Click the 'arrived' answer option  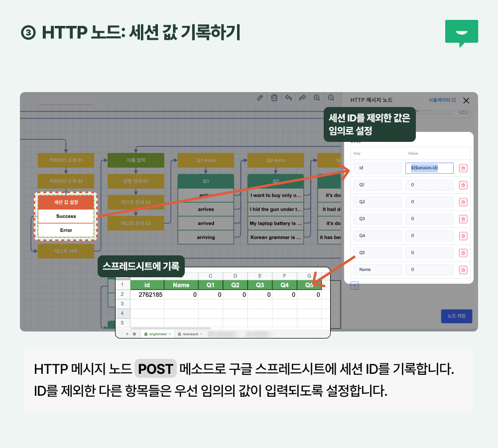(206, 223)
